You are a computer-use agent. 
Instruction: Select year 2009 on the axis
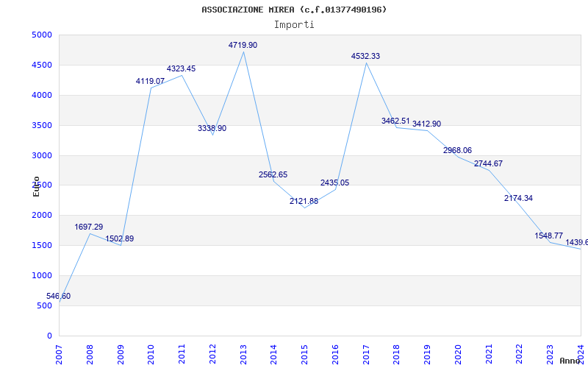(121, 355)
